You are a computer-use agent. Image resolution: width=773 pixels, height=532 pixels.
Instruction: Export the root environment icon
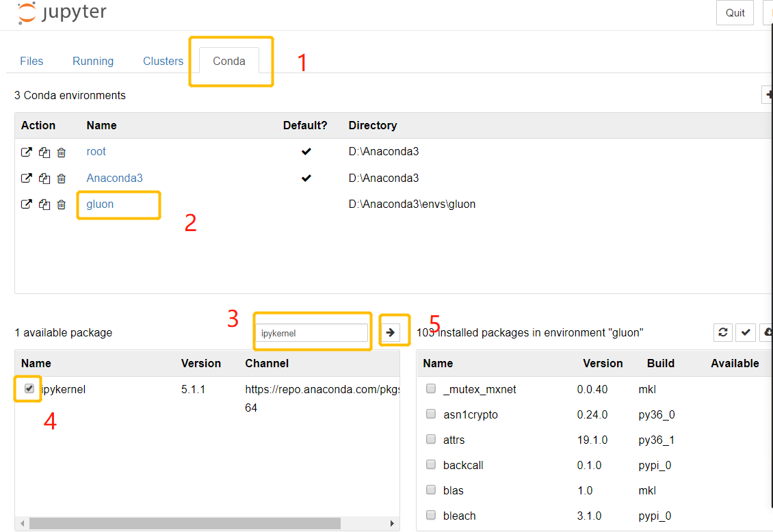26,152
